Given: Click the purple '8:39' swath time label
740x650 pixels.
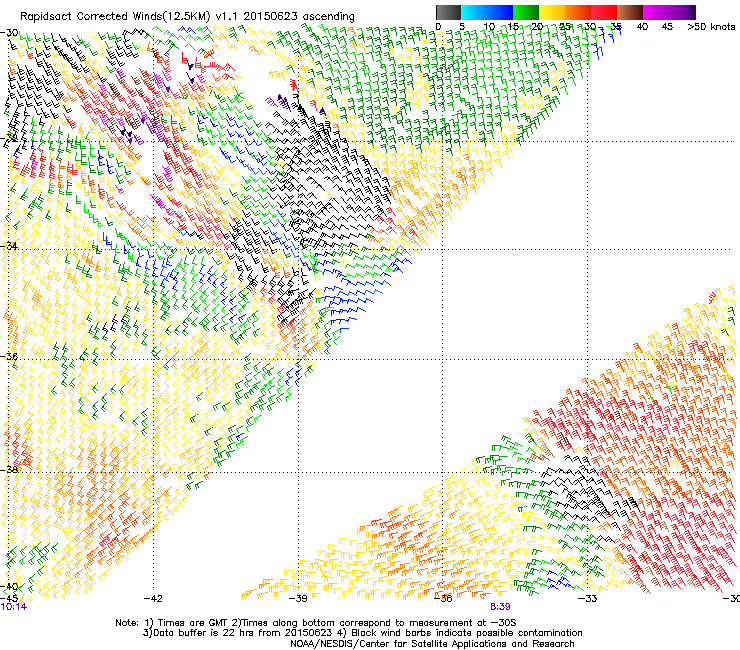Looking at the screenshot, I should pos(500,607).
